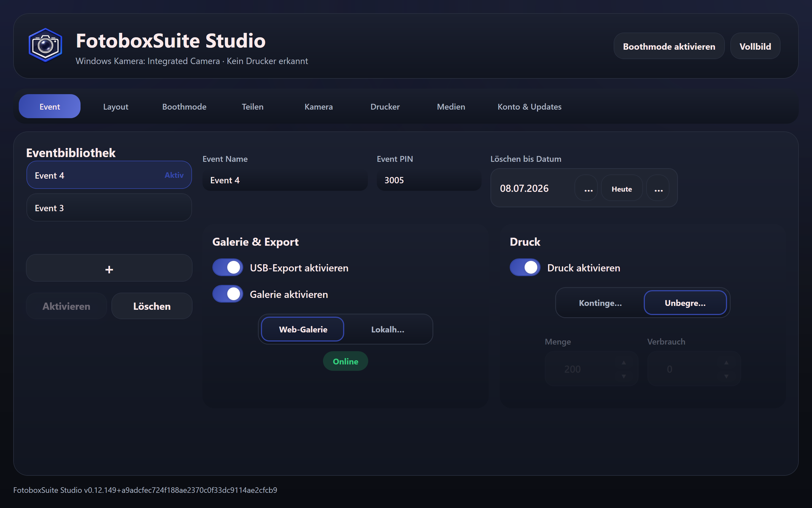Decrease the Menge value with the down arrow
812x508 pixels.
tap(624, 376)
